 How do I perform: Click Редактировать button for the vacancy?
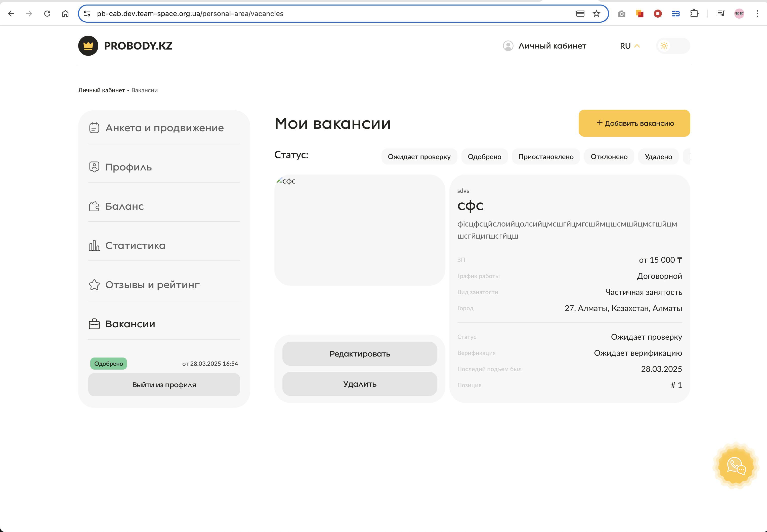coord(359,354)
